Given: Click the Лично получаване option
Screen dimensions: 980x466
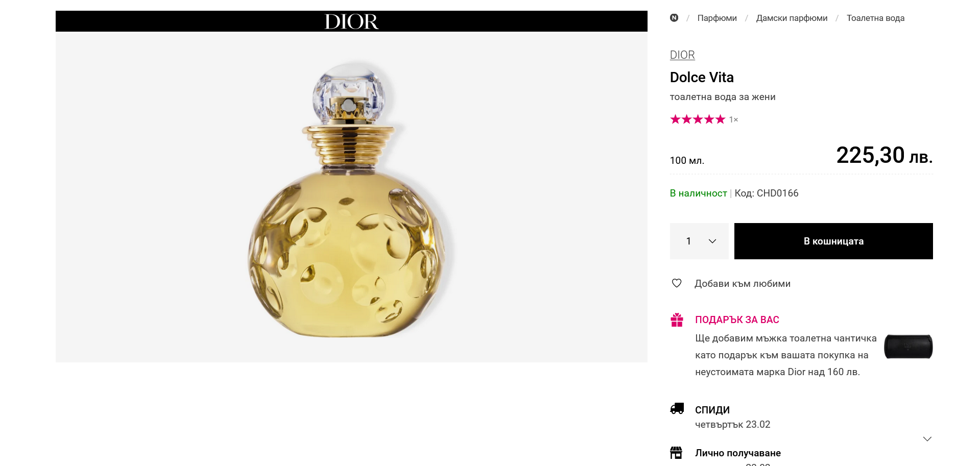Looking at the screenshot, I should click(737, 453).
